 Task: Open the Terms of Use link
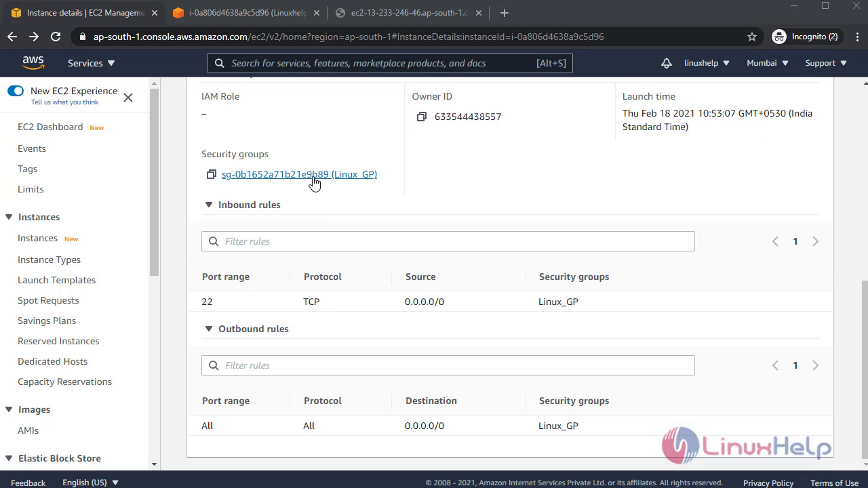pos(834,483)
